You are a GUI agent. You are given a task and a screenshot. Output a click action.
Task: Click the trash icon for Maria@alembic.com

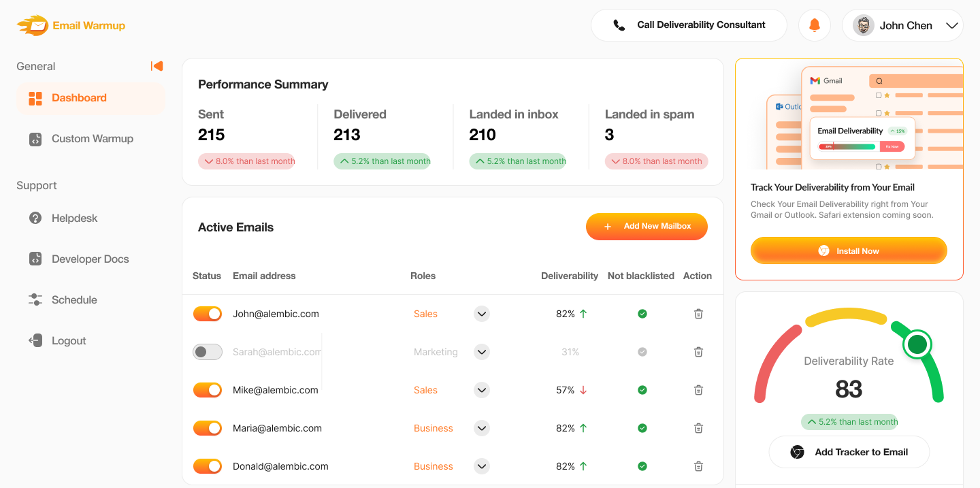pos(698,428)
